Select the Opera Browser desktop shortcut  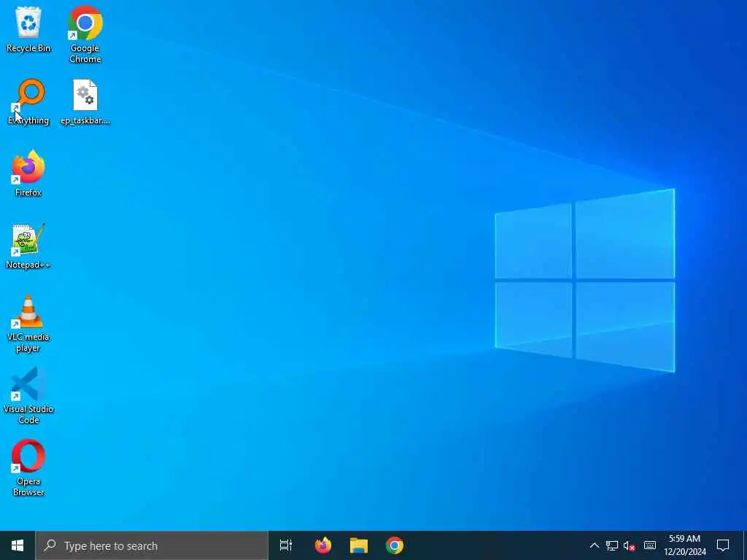click(x=28, y=468)
